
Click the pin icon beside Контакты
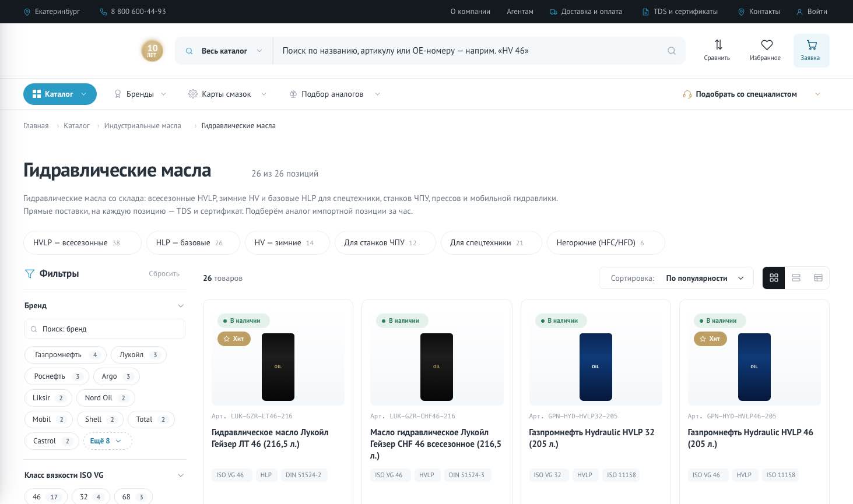(x=741, y=12)
